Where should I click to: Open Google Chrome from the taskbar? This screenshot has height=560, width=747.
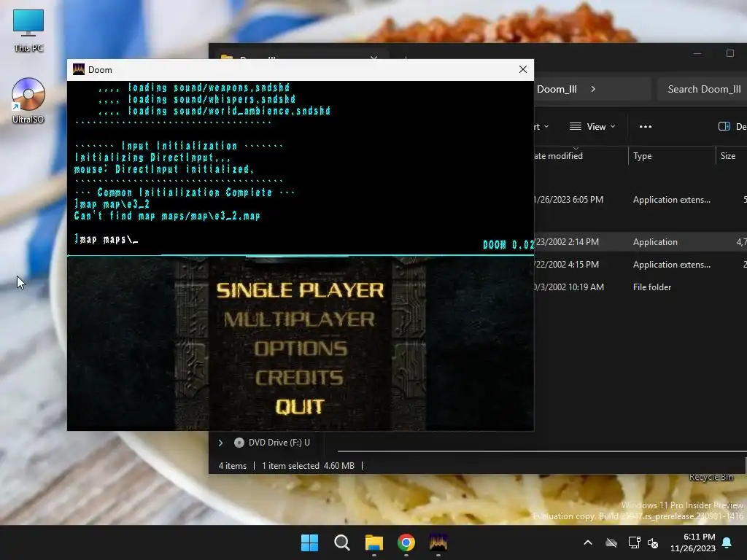[x=406, y=542]
